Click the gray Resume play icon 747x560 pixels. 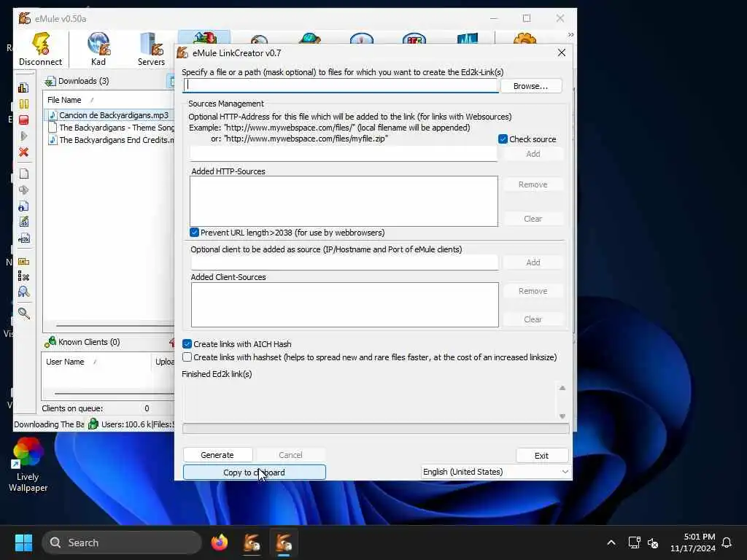point(23,136)
